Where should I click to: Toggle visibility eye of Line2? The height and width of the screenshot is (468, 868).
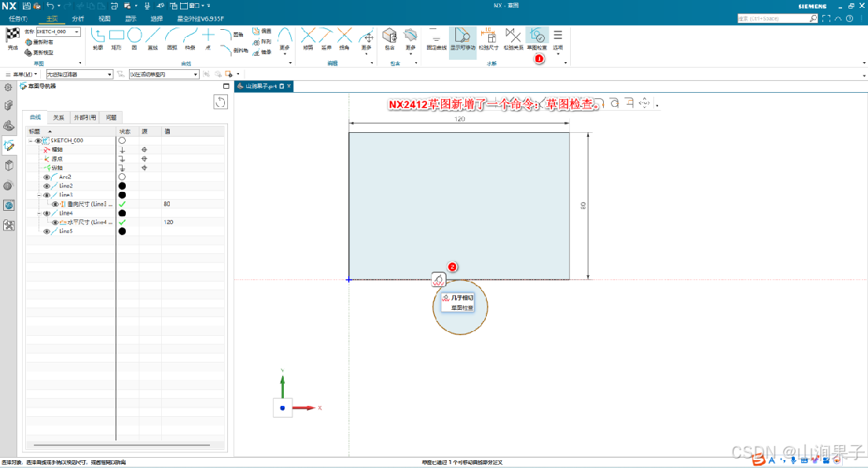[x=46, y=186]
